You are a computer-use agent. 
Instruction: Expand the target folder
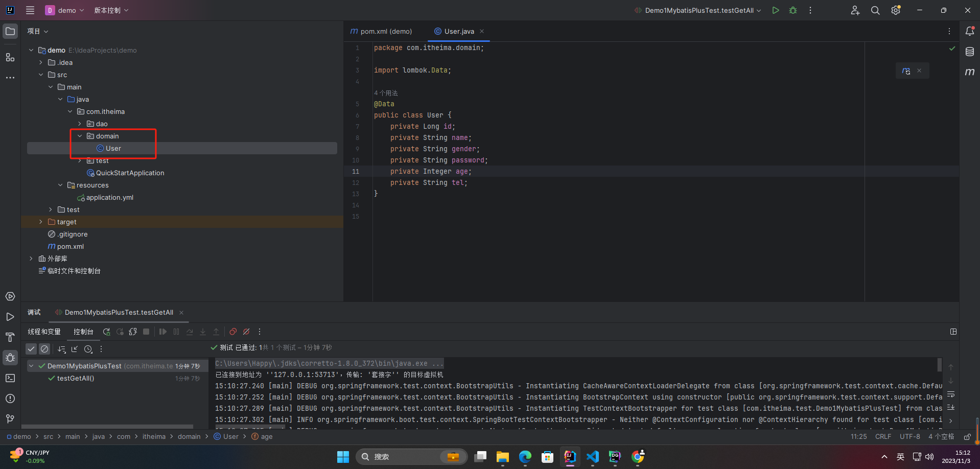tap(41, 222)
